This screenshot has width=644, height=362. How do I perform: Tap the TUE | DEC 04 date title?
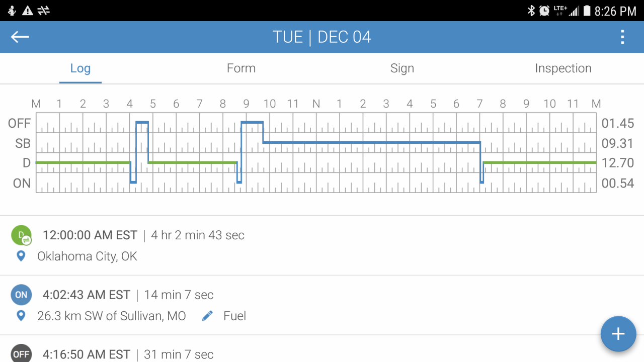click(x=322, y=37)
